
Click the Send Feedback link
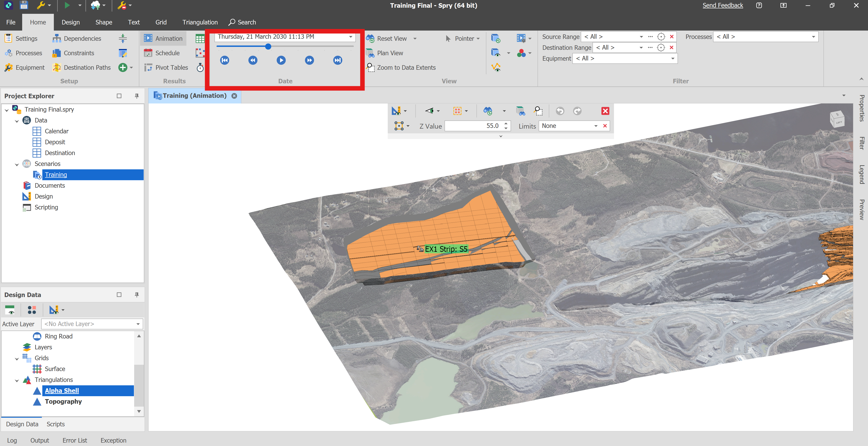(723, 5)
